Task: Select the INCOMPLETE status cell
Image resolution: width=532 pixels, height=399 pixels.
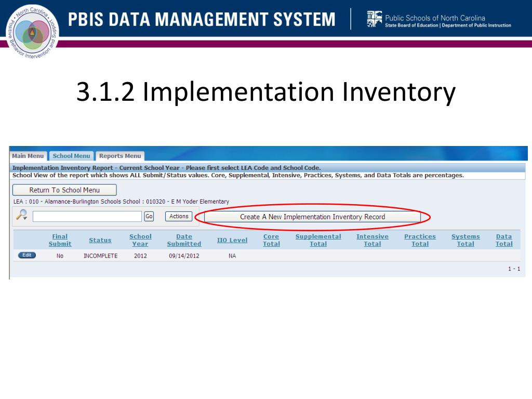Action: tap(100, 256)
